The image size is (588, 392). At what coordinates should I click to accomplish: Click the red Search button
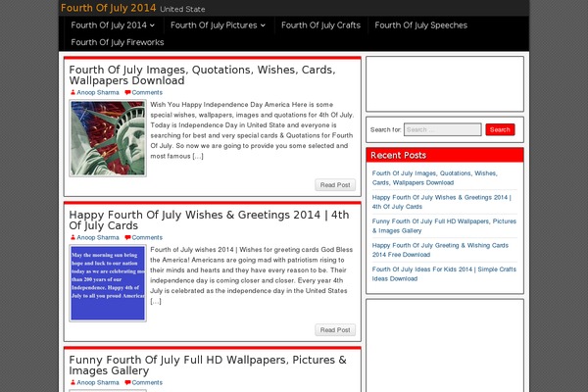pyautogui.click(x=500, y=129)
